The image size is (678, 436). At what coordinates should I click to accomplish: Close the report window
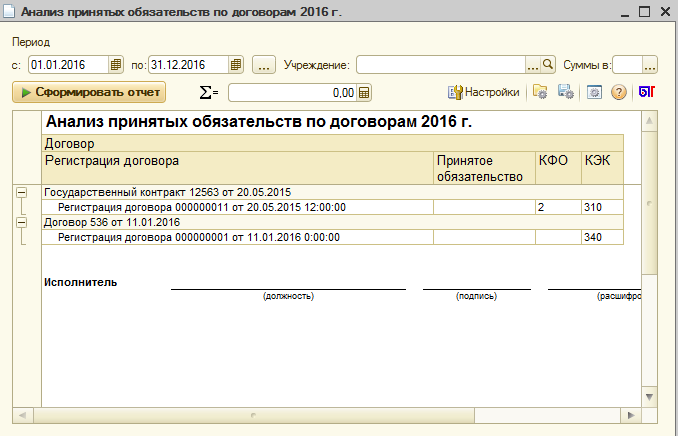click(665, 11)
